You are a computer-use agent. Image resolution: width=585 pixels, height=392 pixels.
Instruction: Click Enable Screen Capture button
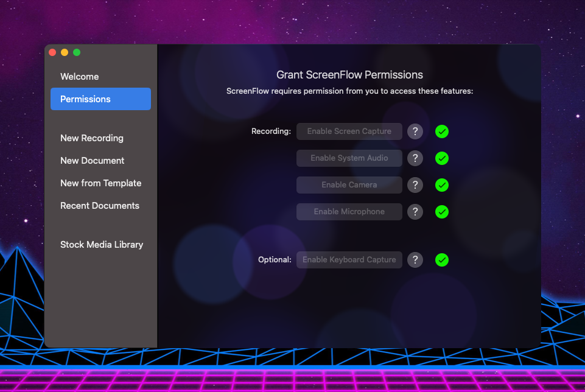pos(349,131)
